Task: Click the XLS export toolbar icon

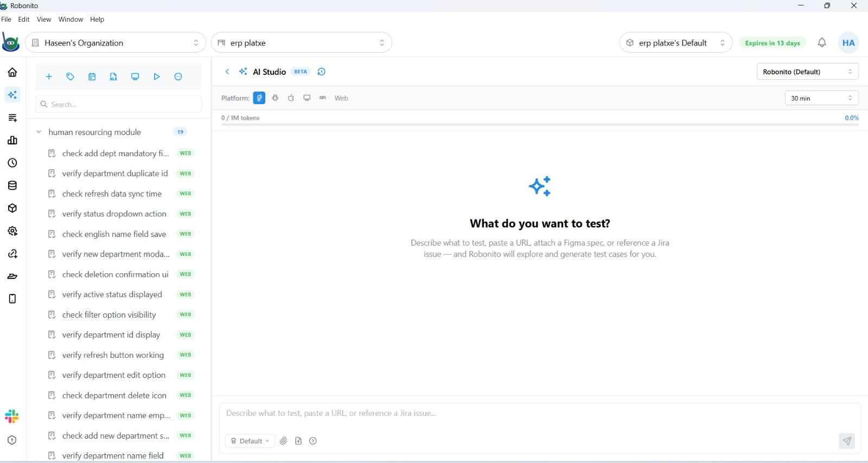Action: (x=113, y=76)
